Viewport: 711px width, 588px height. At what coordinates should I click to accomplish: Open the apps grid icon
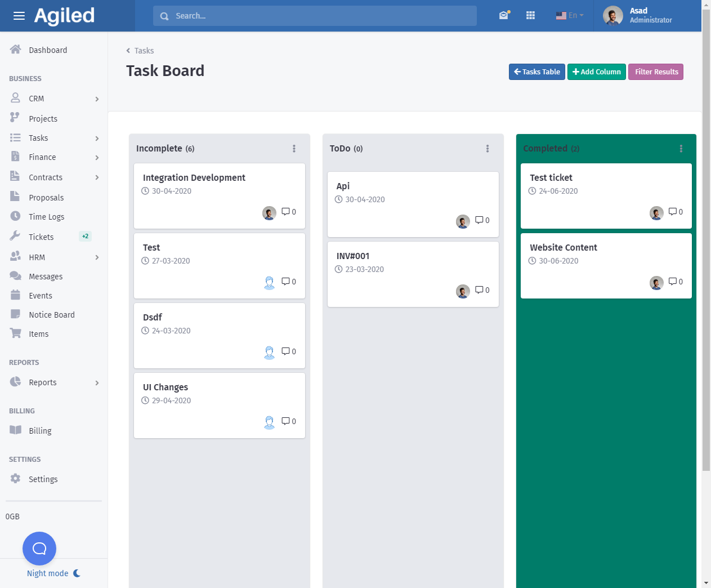tap(530, 16)
